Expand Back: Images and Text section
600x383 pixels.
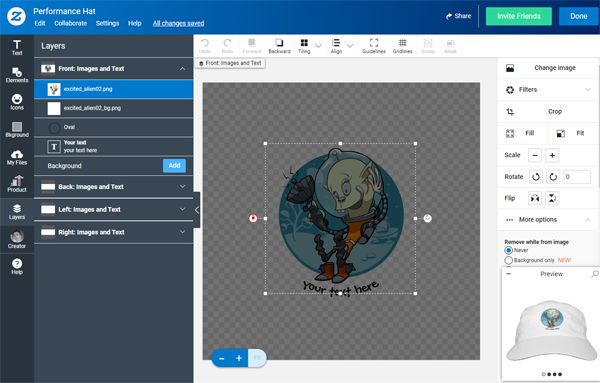(x=113, y=187)
